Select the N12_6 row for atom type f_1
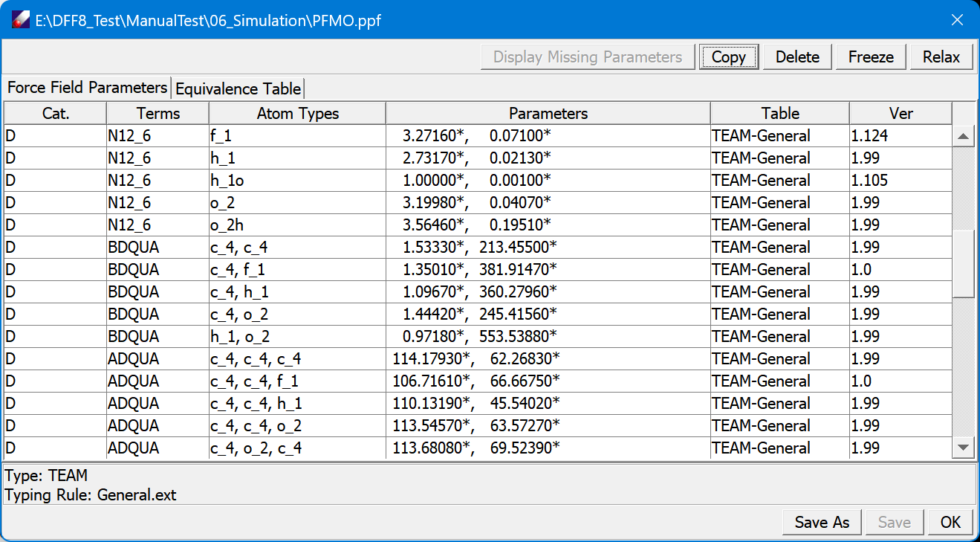The image size is (980, 542). (x=297, y=135)
